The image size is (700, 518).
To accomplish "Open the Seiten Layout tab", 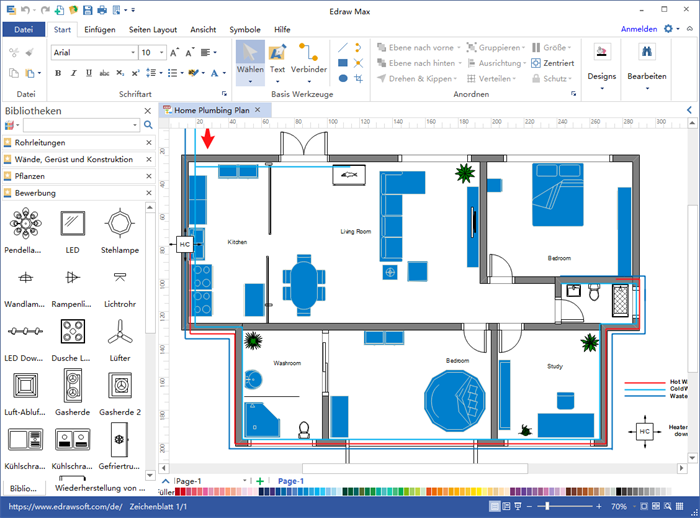I will coord(152,29).
